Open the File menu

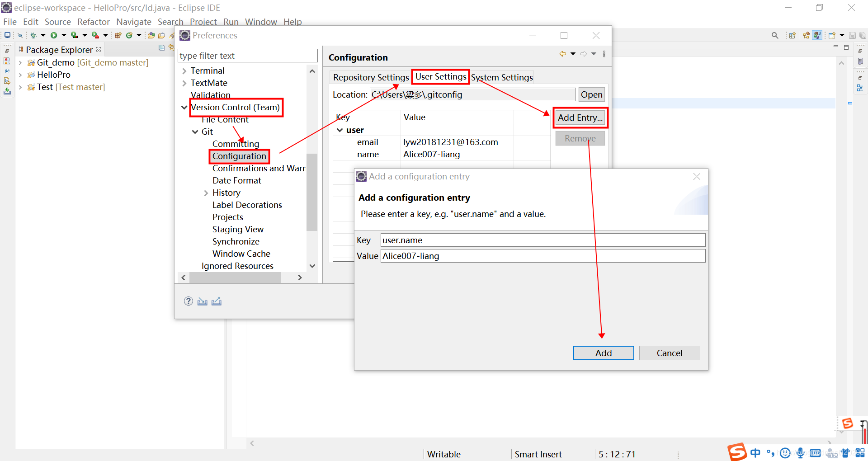pos(10,22)
